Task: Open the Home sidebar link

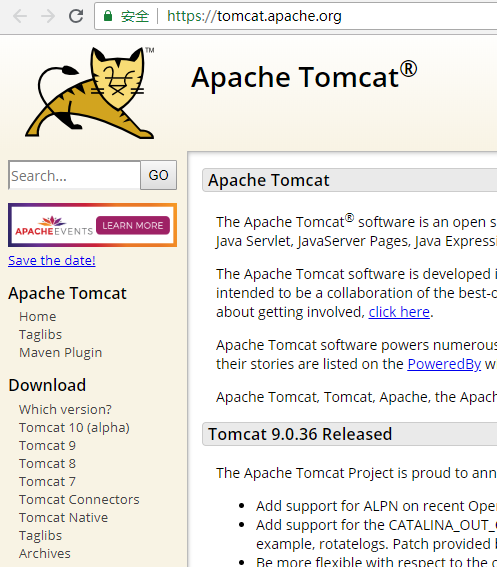Action: (x=38, y=316)
